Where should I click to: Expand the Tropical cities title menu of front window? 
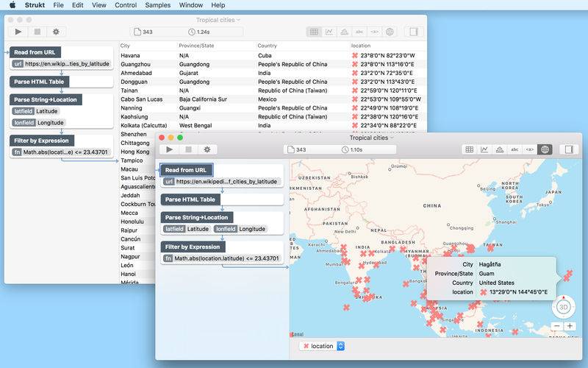tap(372, 138)
